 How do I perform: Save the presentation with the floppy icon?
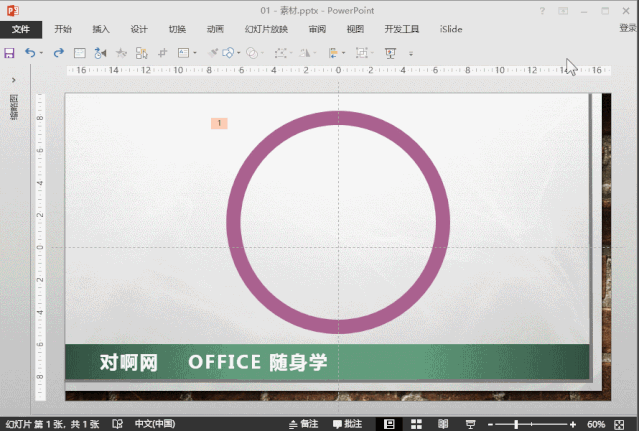click(9, 53)
